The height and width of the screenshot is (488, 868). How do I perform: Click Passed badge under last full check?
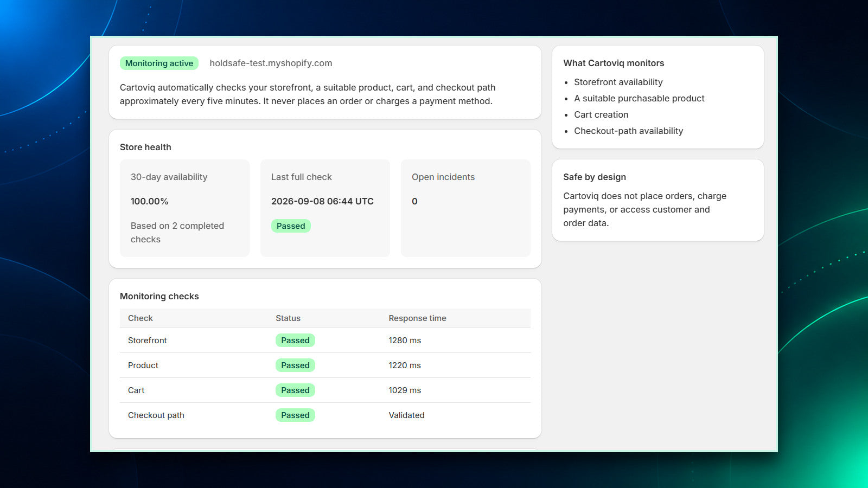click(x=291, y=226)
